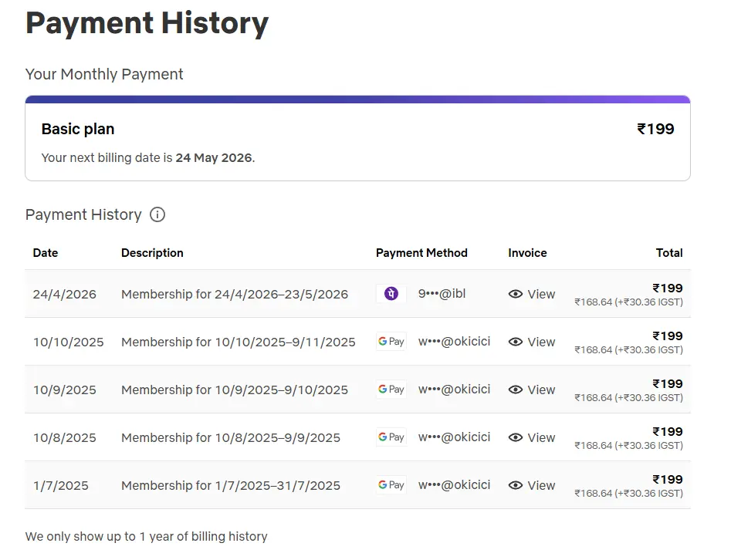Click the PhonePe icon in the 24/4/2026 row
Viewport: 731px width, 560px height.
point(391,294)
